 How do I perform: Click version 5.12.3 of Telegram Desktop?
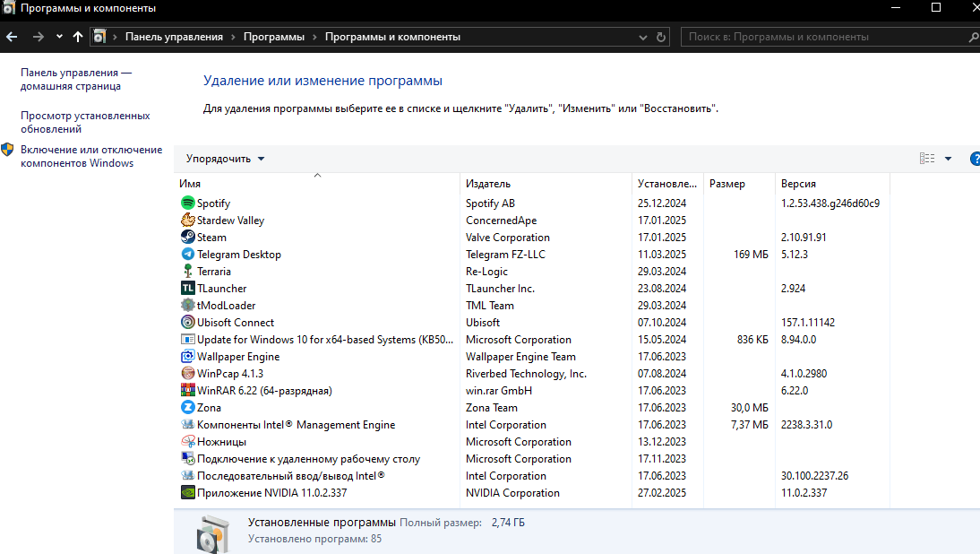795,255
